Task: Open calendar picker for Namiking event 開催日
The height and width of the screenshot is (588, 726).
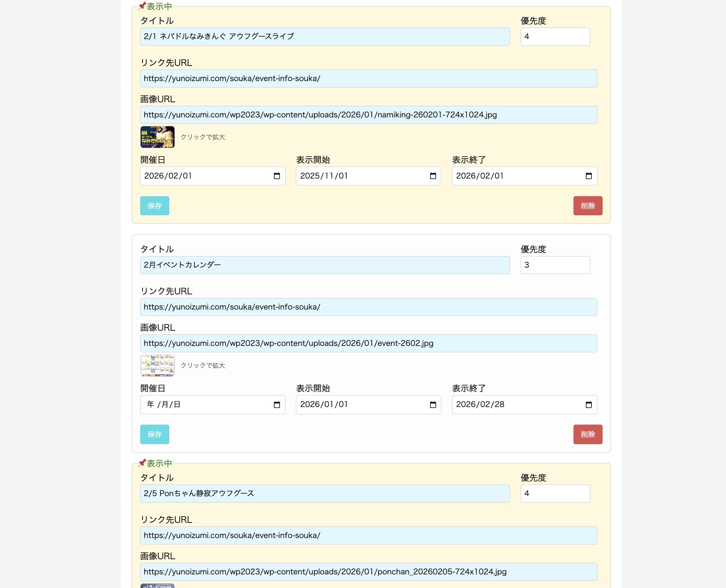Action: [277, 176]
